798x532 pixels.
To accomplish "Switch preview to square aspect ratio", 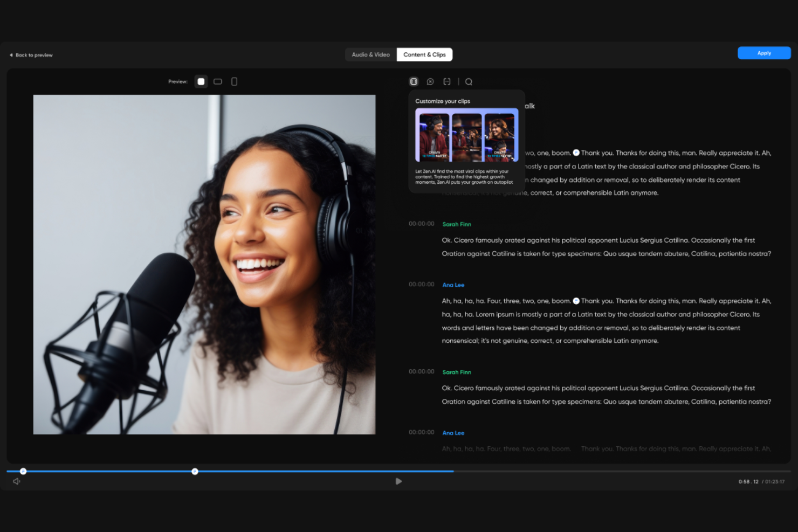I will (x=201, y=81).
